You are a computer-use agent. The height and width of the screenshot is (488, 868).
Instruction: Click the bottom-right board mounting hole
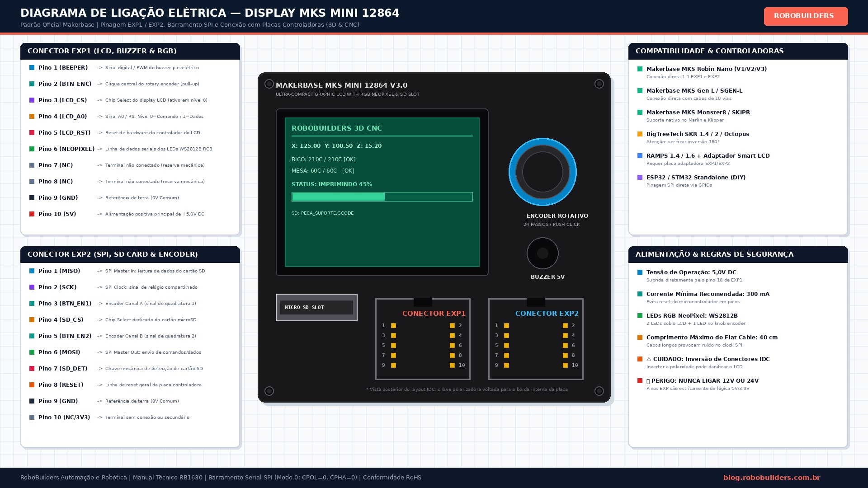pyautogui.click(x=599, y=391)
